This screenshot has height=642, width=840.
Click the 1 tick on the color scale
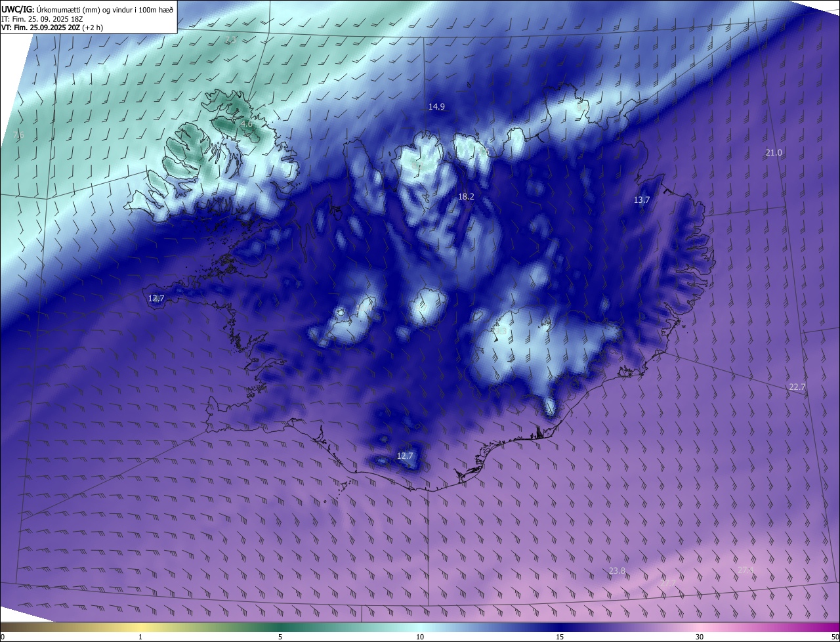pos(140,637)
